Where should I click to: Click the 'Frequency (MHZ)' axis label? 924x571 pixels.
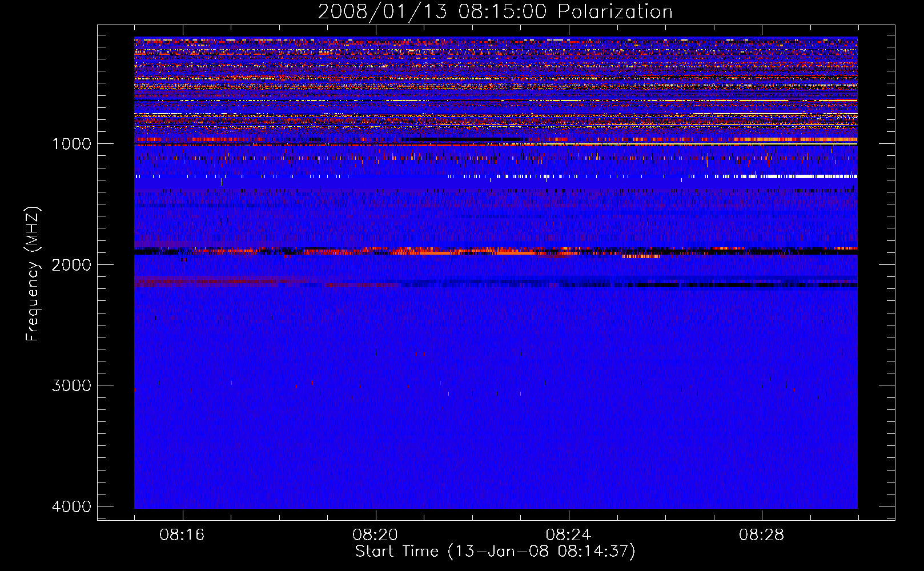(33, 274)
